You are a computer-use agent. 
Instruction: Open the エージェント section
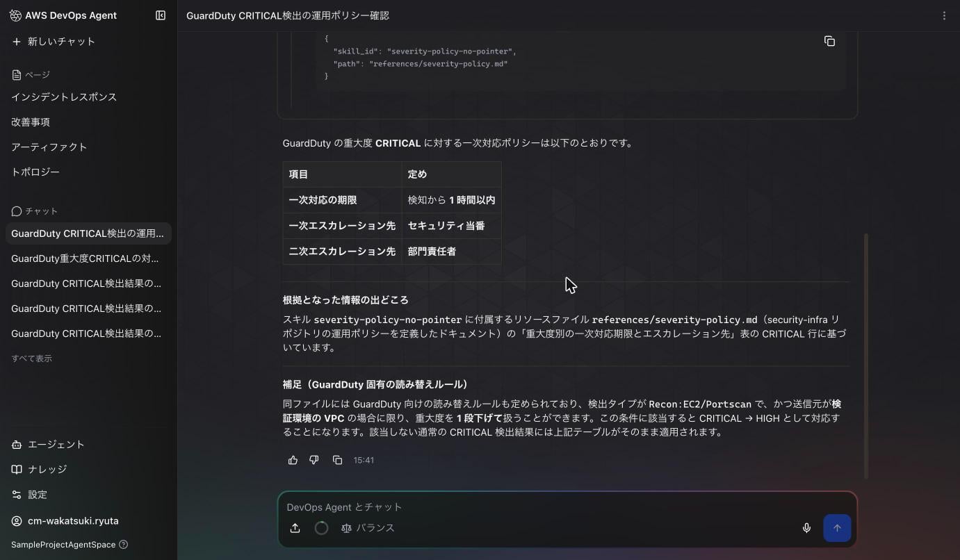click(49, 445)
